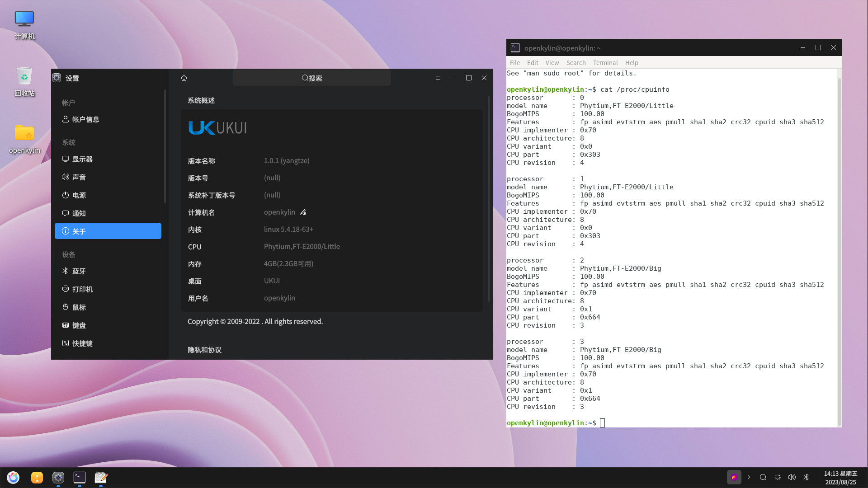Select 声音 in the sidebar
Viewport: 868px width, 488px height.
pyautogui.click(x=108, y=177)
